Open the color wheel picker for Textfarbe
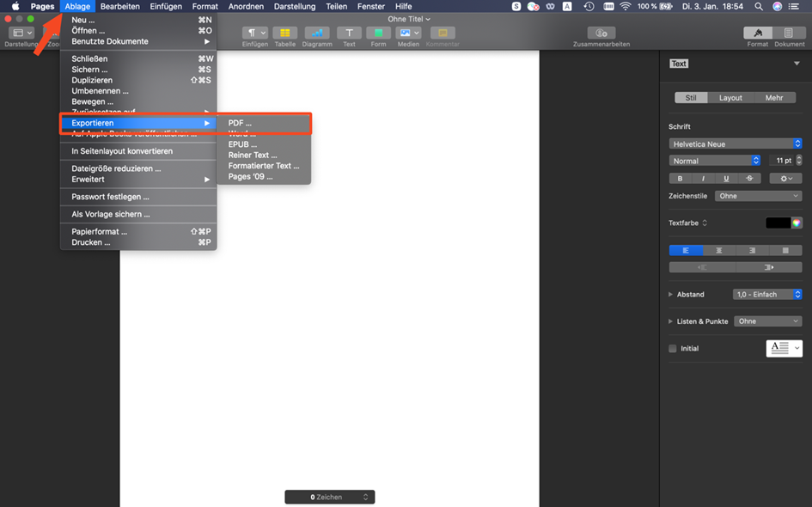This screenshot has height=507, width=812. point(797,223)
